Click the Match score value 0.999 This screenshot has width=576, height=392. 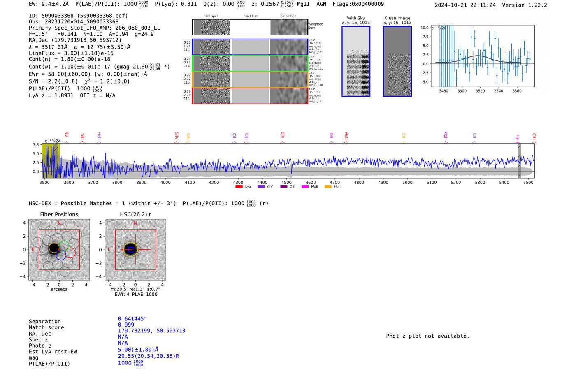(126, 325)
